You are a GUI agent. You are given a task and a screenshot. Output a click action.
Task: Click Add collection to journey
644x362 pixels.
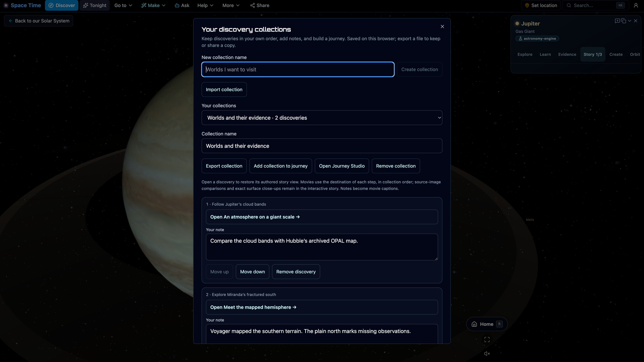pyautogui.click(x=280, y=166)
